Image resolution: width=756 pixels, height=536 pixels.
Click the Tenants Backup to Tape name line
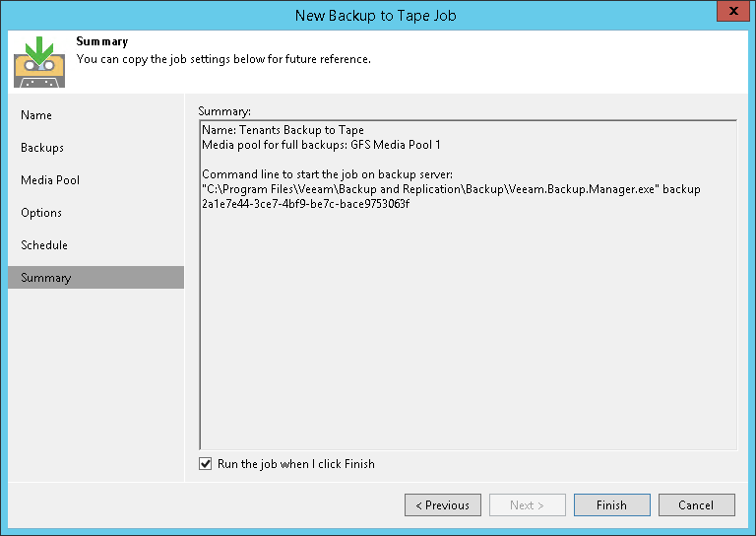point(283,130)
